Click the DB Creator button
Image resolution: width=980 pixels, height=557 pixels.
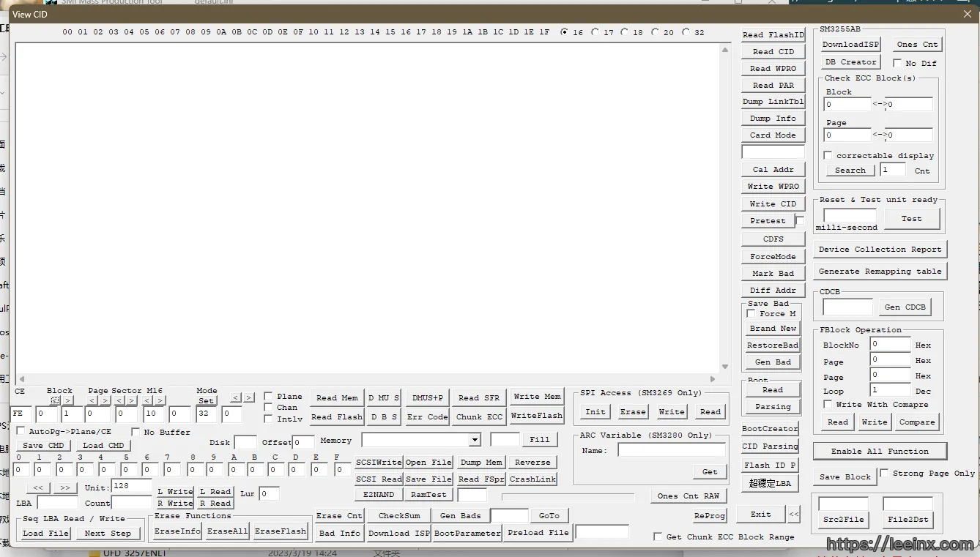pyautogui.click(x=850, y=62)
